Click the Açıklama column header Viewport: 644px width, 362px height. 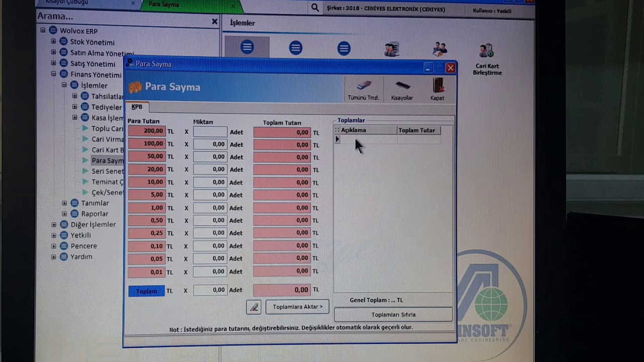368,130
